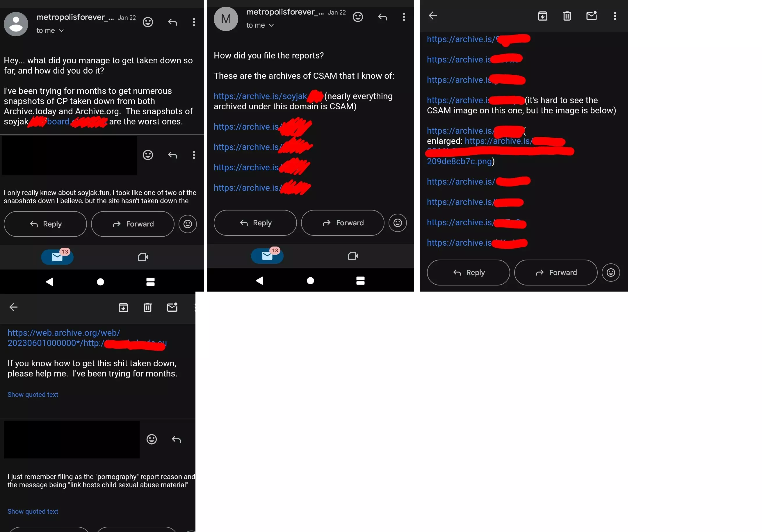Open more options beside the M avatar header
Screen dimensions: 762x532
pos(404,17)
